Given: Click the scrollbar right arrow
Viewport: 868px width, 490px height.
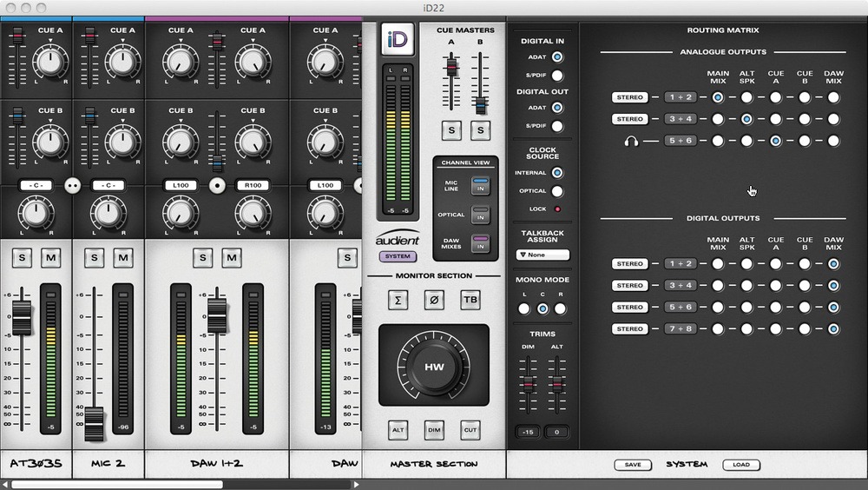Looking at the screenshot, I should (356, 485).
